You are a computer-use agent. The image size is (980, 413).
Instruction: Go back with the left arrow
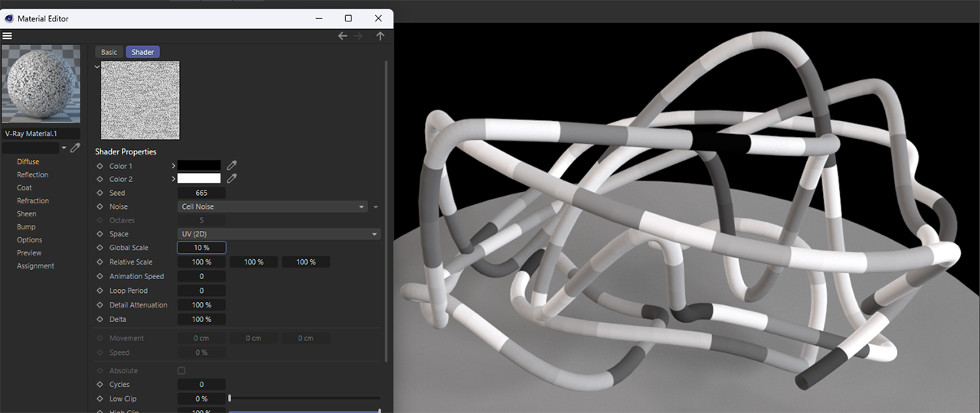pyautogui.click(x=342, y=36)
